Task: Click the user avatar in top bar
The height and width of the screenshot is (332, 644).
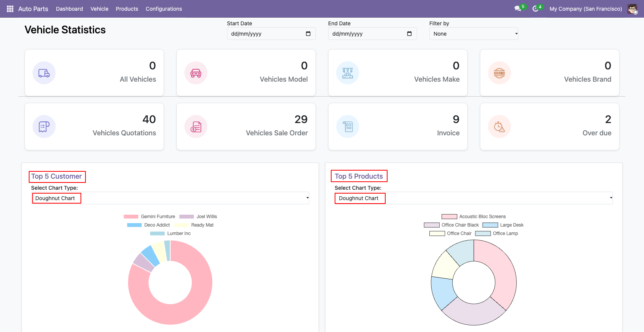Action: point(632,9)
